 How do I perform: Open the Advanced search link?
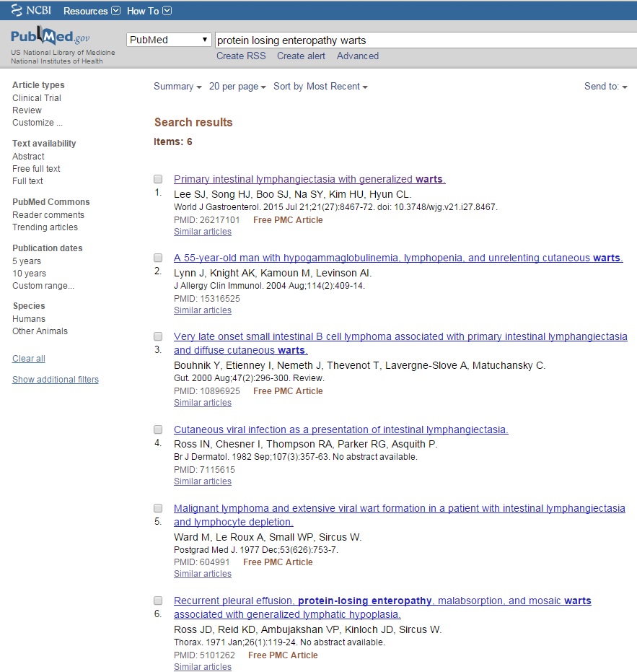pos(358,56)
